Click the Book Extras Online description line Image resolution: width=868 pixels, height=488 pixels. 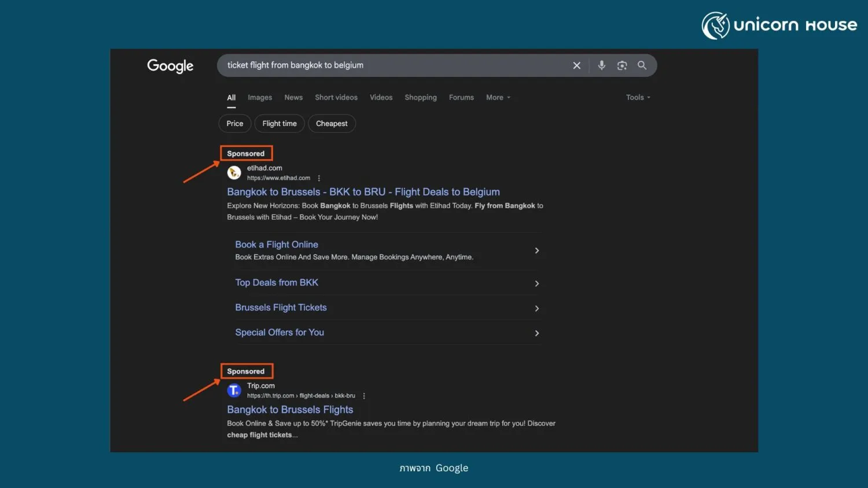[354, 257]
